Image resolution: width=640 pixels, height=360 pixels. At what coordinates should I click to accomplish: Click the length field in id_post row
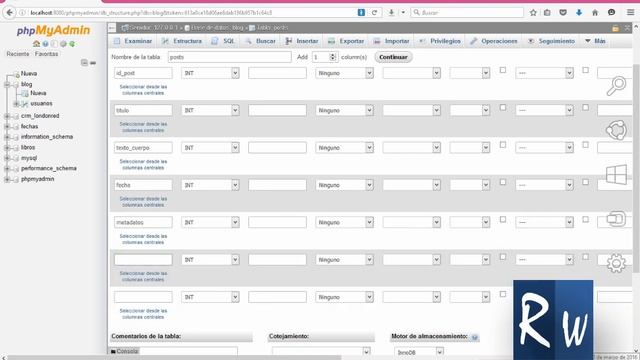click(x=277, y=73)
